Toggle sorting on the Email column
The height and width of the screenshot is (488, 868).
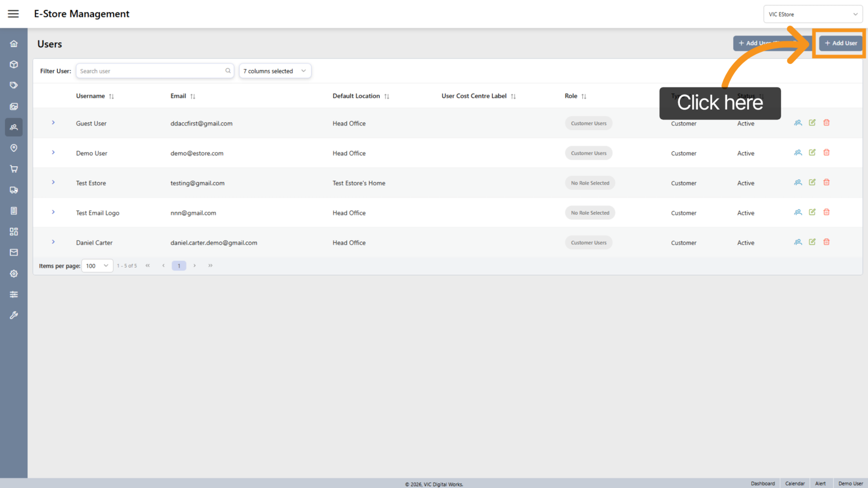click(x=193, y=96)
